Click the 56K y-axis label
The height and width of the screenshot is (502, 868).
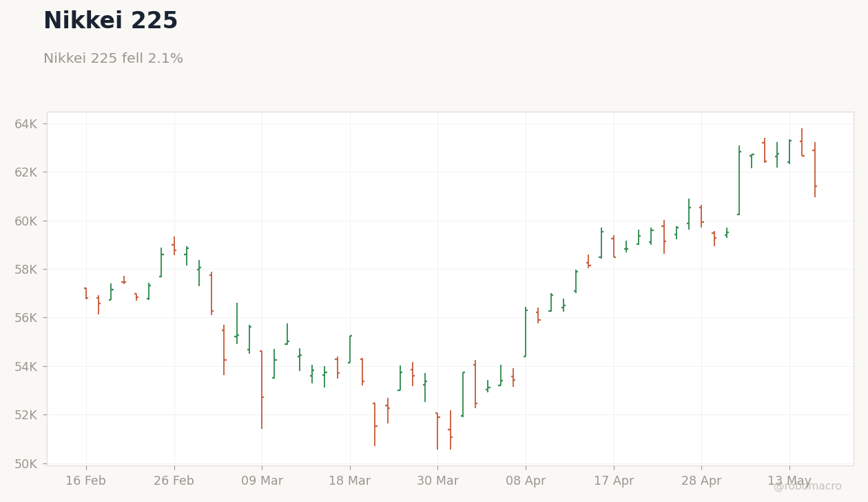tap(25, 318)
